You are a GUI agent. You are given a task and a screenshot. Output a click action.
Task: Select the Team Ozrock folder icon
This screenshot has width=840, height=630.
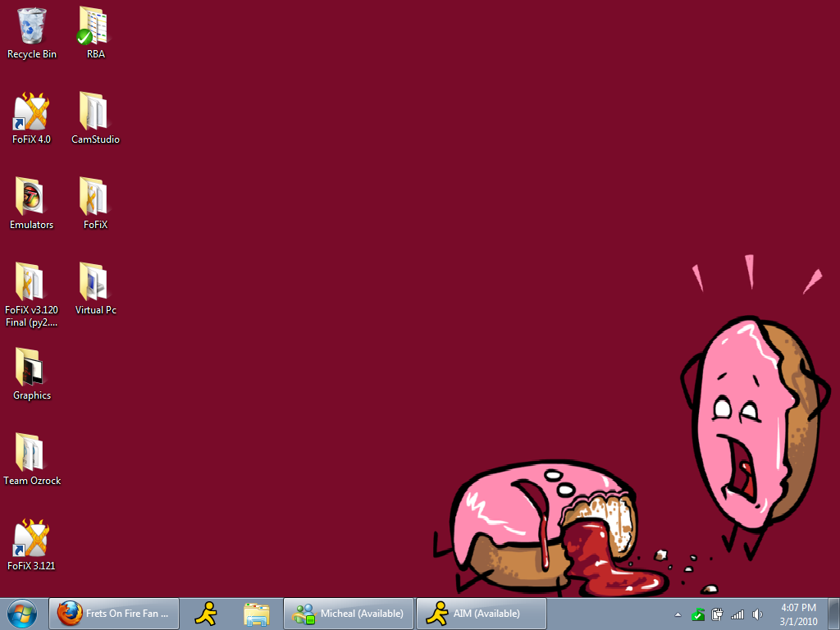click(30, 452)
